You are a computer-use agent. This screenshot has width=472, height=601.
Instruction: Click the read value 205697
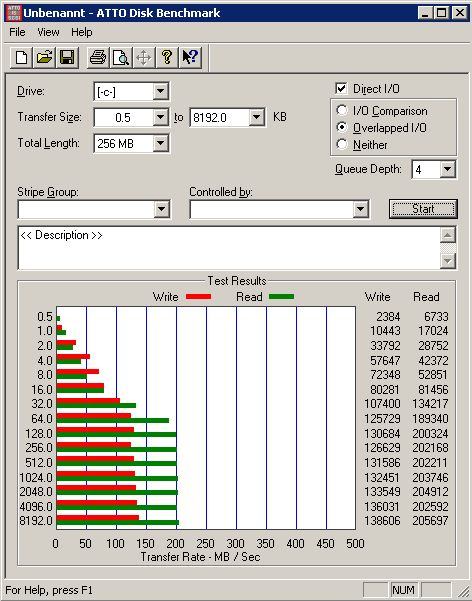(x=430, y=521)
